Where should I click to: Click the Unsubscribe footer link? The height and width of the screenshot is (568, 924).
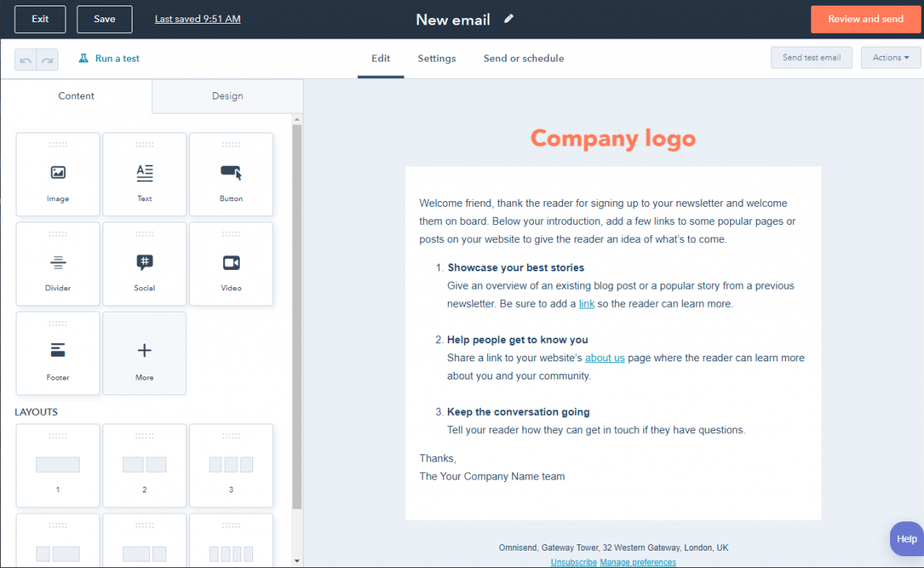(573, 562)
